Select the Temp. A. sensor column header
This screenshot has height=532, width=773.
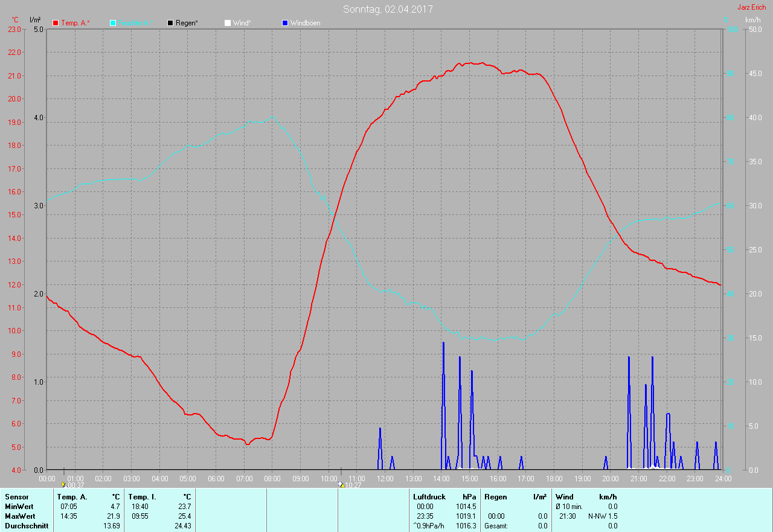coord(72,496)
